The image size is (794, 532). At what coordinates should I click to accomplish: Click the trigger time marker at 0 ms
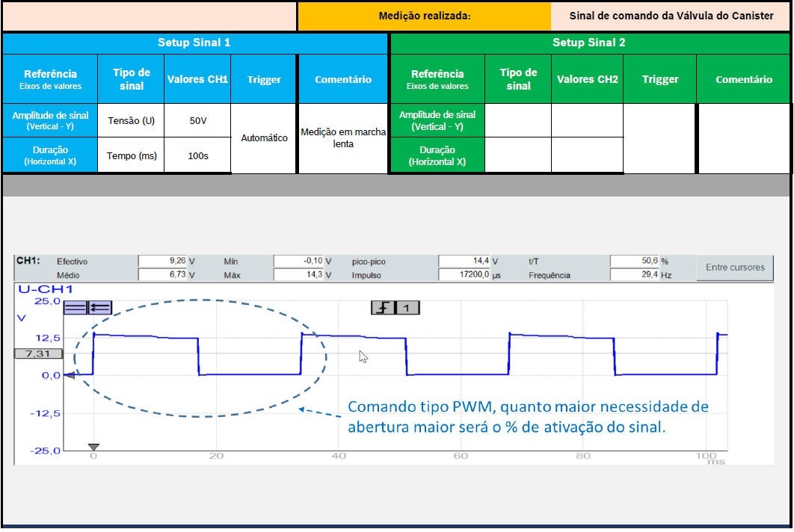93,446
